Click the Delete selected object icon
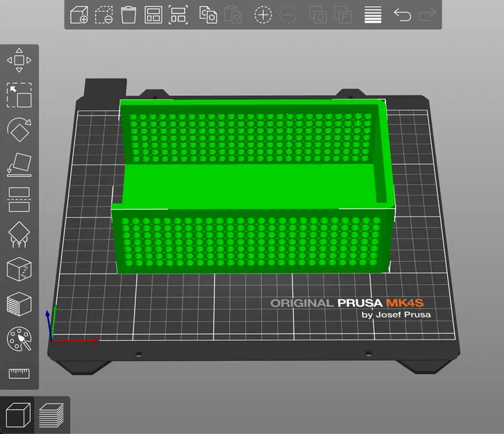 [104, 15]
